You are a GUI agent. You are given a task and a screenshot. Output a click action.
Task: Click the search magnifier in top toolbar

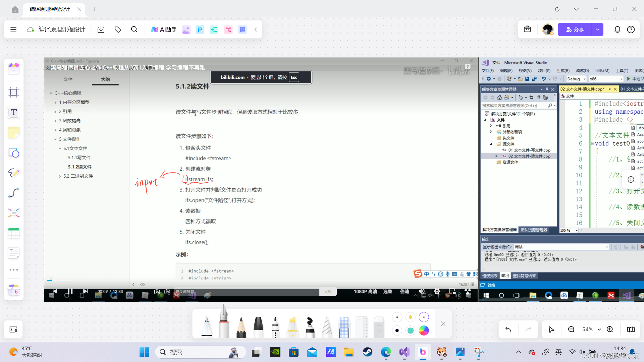click(x=134, y=29)
